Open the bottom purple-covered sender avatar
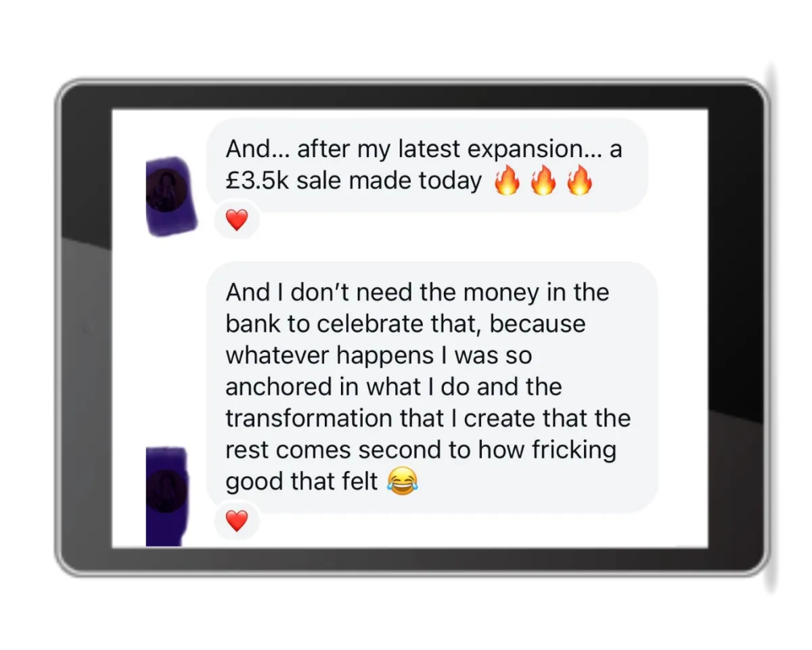812x650 pixels. [166, 496]
